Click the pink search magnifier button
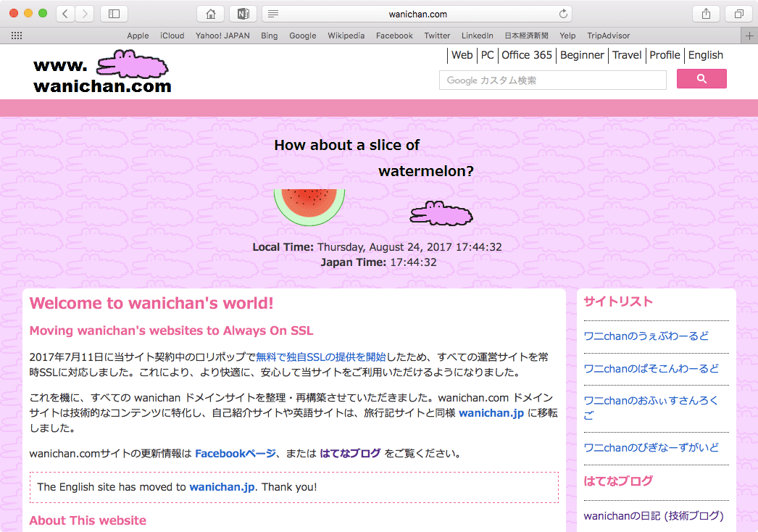Viewport: 758px width, 532px height. pos(701,78)
